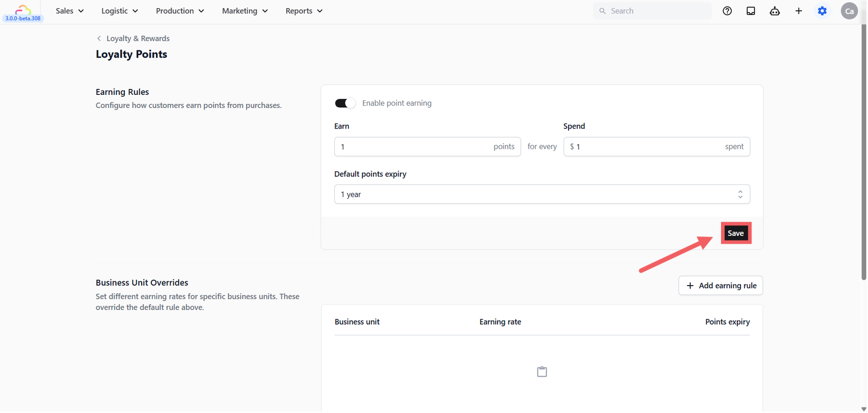Open the Production menu
The image size is (868, 413).
[x=180, y=11]
